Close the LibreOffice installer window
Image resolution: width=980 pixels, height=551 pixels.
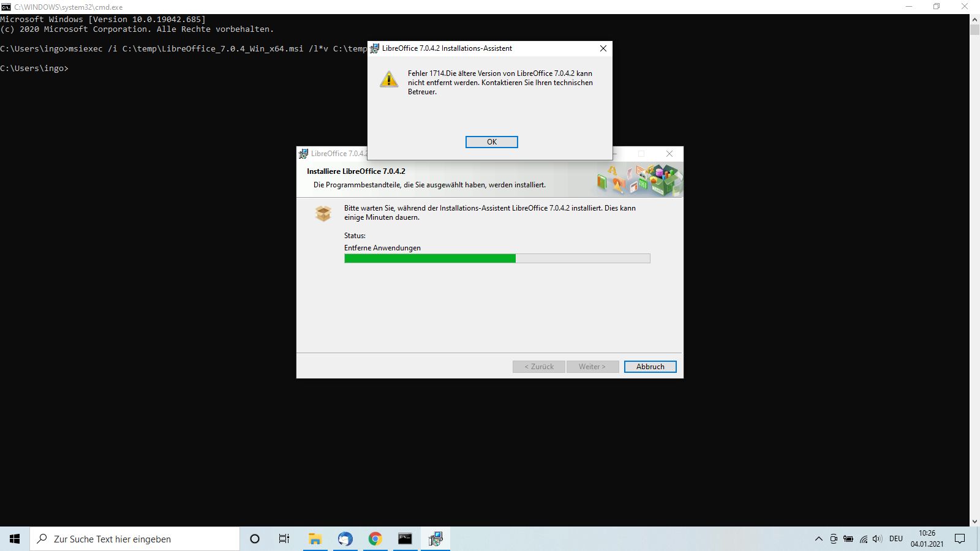[669, 154]
